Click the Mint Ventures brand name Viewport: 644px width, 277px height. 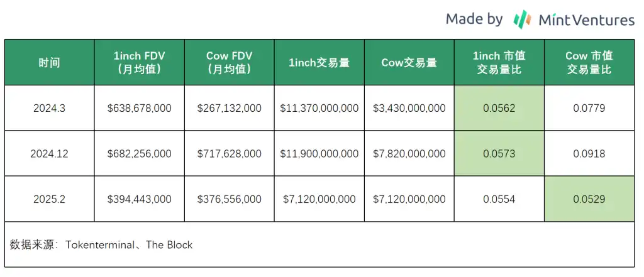(x=586, y=19)
